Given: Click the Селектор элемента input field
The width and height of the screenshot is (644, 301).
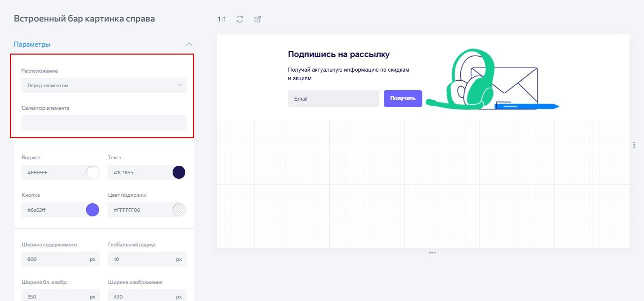Looking at the screenshot, I should click(x=104, y=123).
